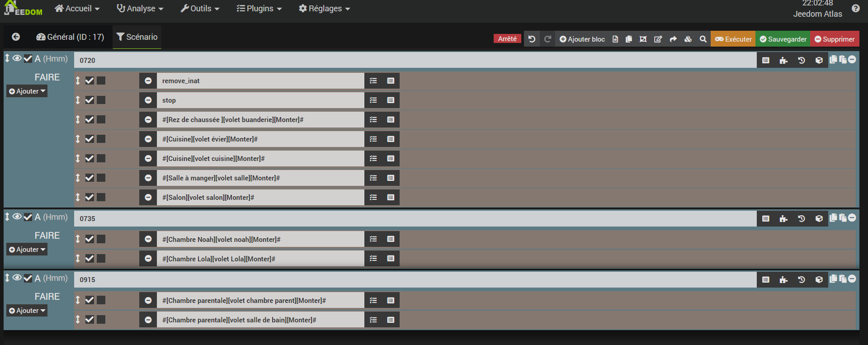Click the clock history icon in the 0735 block
Image resolution: width=868 pixels, height=345 pixels.
click(801, 219)
